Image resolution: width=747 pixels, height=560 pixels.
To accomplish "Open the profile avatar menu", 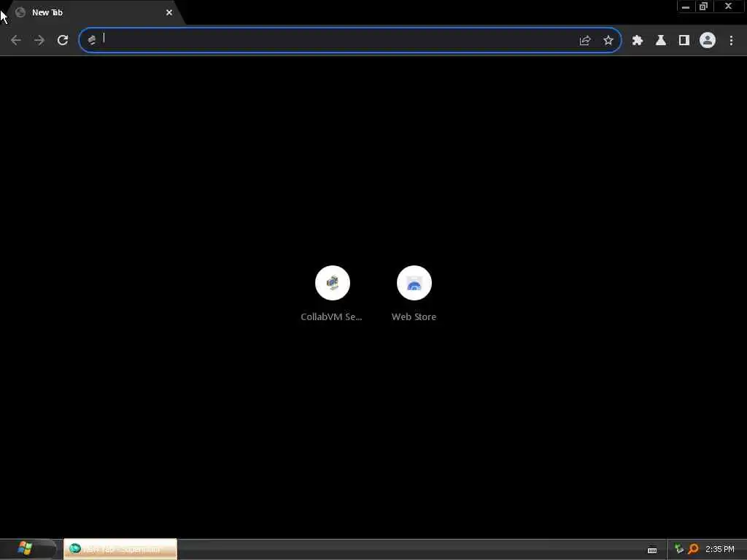I will 708,41.
